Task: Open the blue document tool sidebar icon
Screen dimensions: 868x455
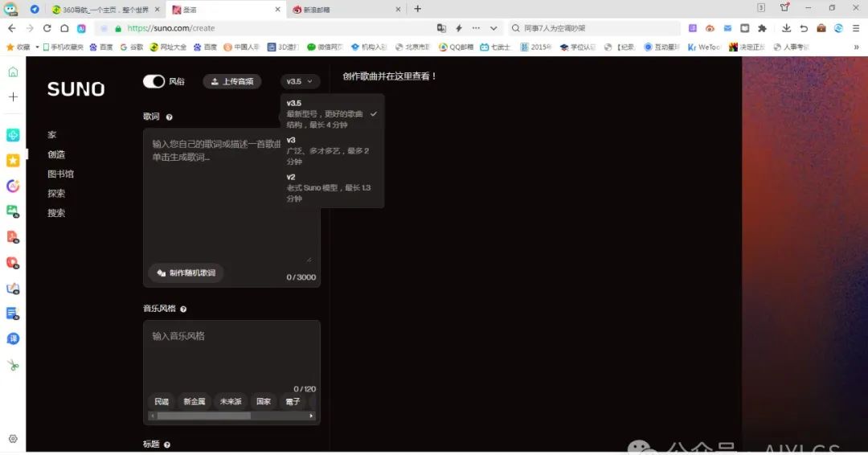Action: point(13,314)
